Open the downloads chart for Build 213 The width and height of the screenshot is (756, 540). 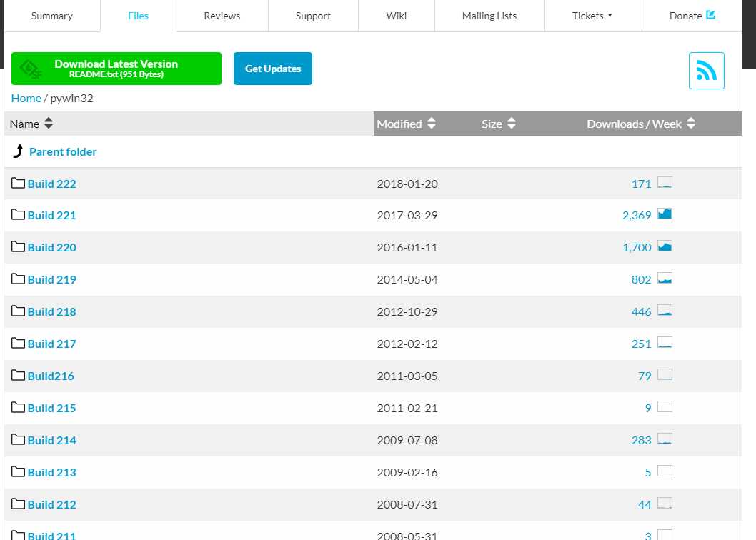pos(665,471)
